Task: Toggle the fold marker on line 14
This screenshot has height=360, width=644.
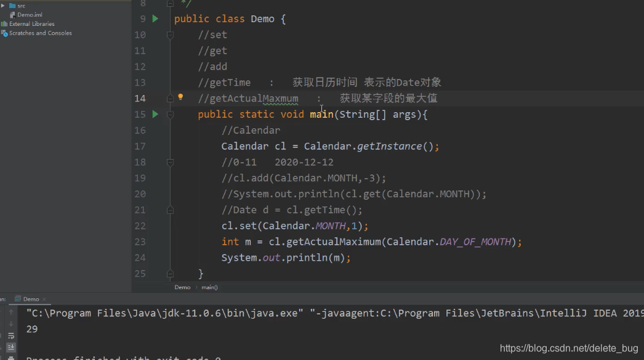Action: pos(170,99)
